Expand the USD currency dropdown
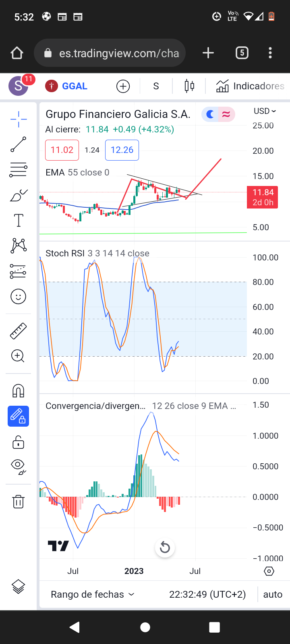Screen dimensions: 290x644 pyautogui.click(x=265, y=111)
